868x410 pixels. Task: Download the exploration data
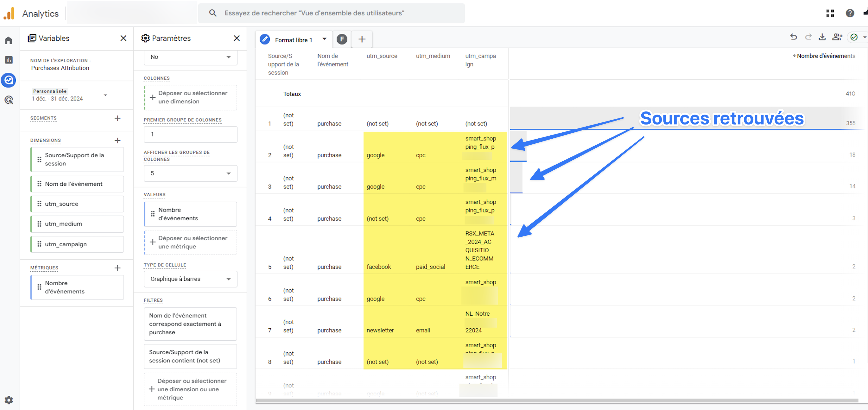(x=822, y=37)
